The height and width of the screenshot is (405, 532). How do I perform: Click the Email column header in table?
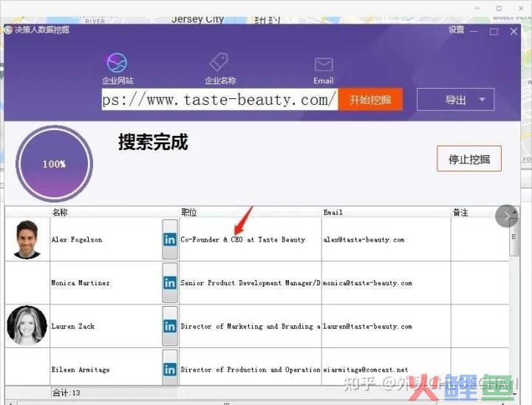point(332,212)
